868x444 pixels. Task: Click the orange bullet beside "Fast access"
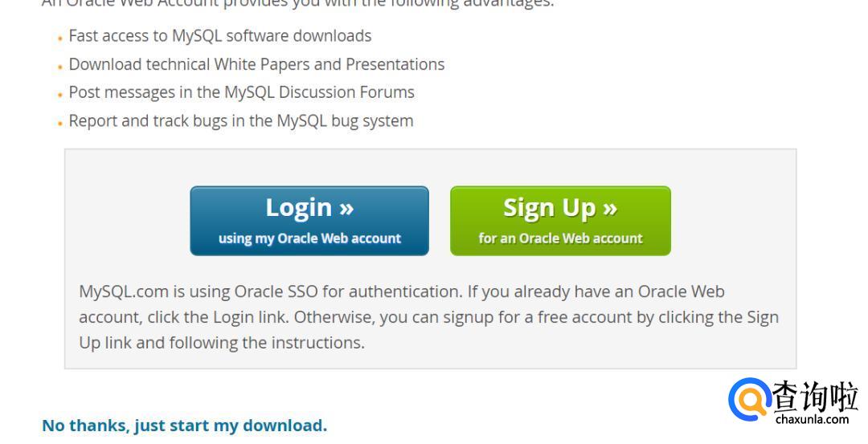[x=60, y=38]
